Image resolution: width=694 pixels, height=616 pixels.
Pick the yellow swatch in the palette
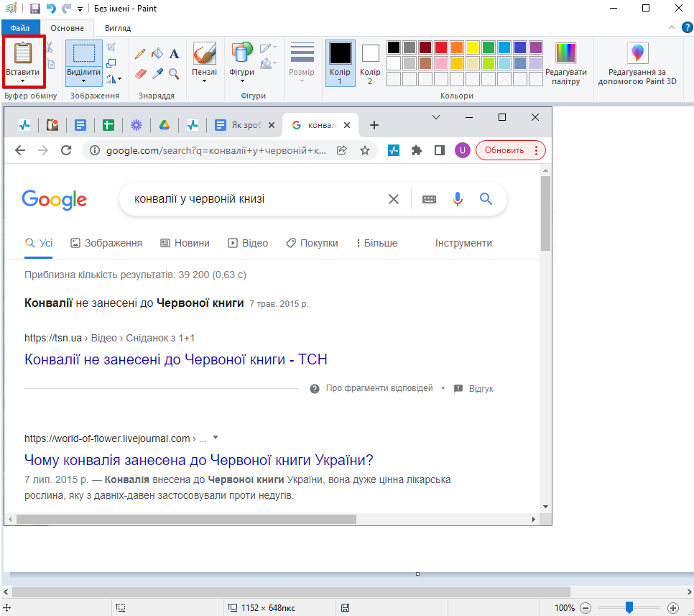[472, 47]
